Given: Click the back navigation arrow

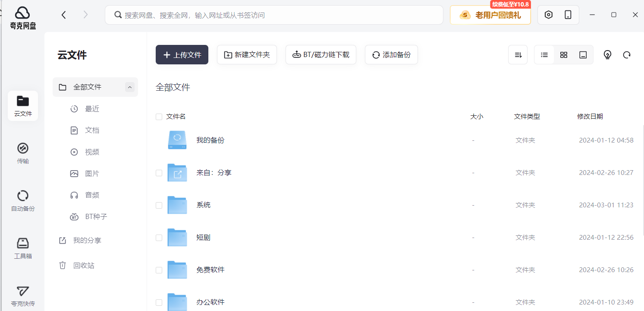Looking at the screenshot, I should 64,15.
